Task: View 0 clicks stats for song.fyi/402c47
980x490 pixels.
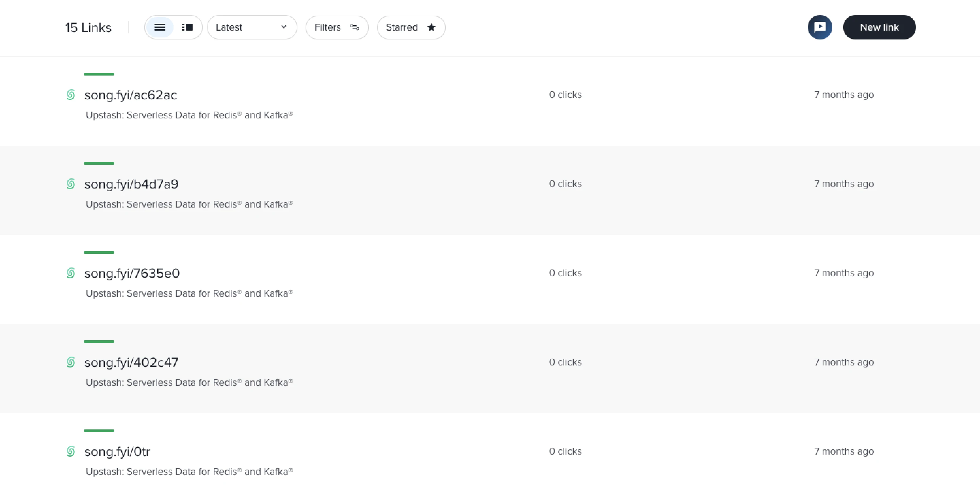Action: [x=565, y=362]
